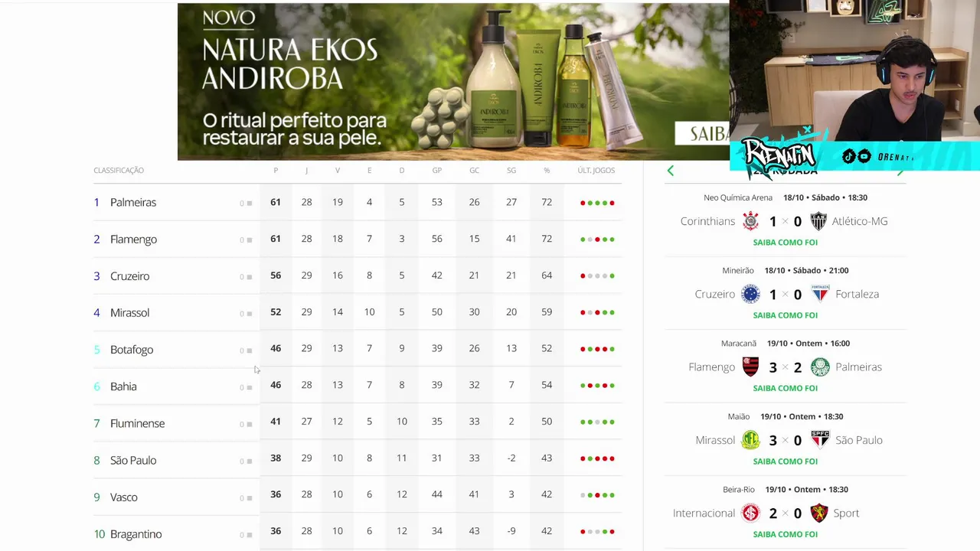The height and width of the screenshot is (551, 980).
Task: Select Mirassol in the standings table
Action: pos(129,312)
